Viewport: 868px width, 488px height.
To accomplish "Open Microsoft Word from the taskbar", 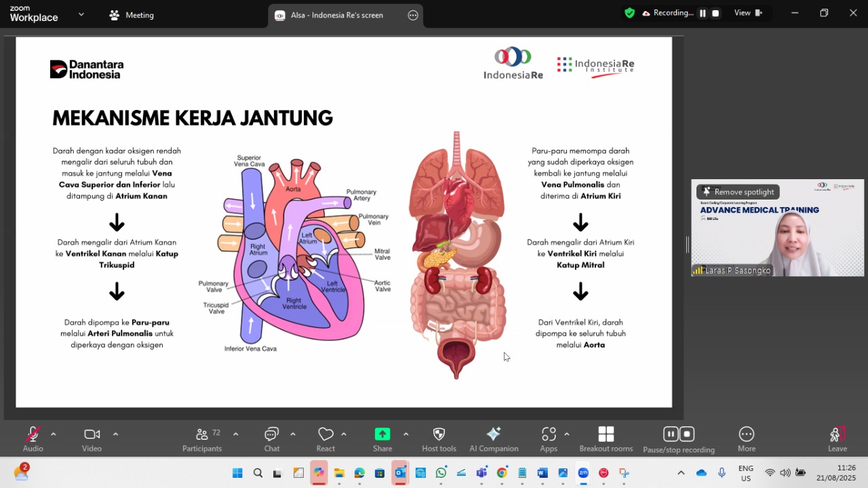I will [542, 473].
